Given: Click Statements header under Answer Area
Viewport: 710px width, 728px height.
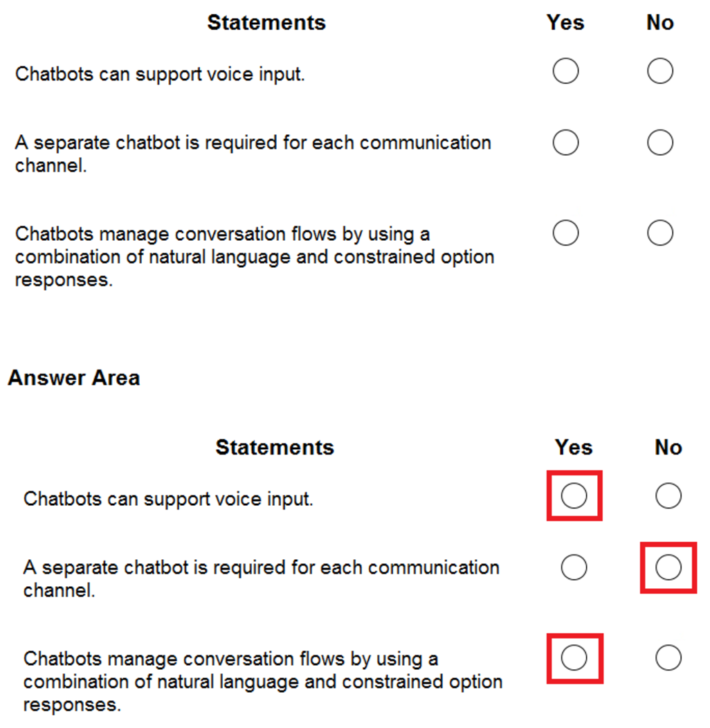Looking at the screenshot, I should 275,447.
